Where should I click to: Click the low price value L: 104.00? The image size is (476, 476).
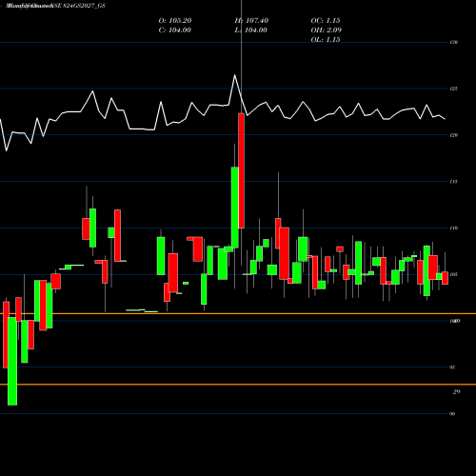[x=250, y=30]
